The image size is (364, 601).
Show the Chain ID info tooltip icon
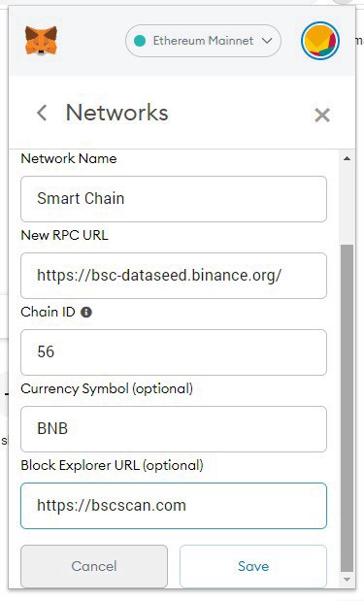coord(86,313)
